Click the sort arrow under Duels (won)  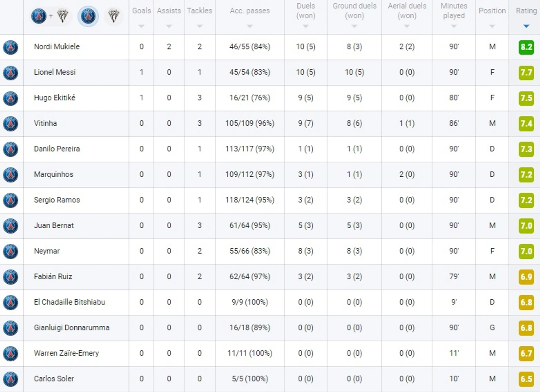pyautogui.click(x=306, y=26)
